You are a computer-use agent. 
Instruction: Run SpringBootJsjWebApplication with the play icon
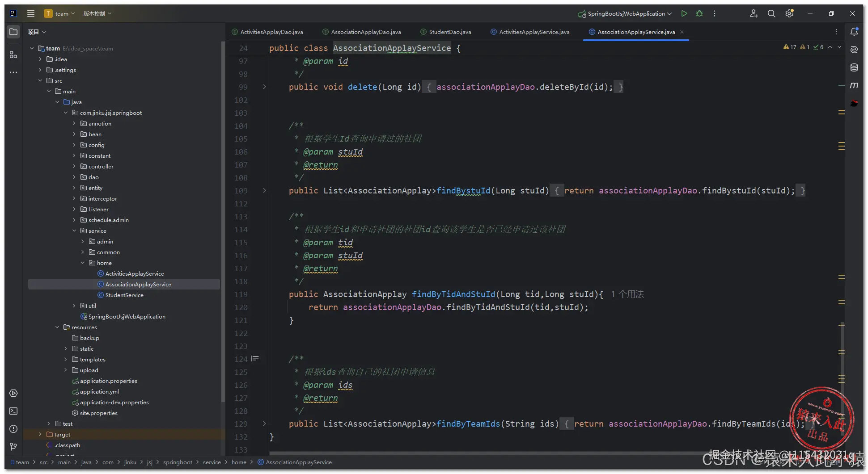684,13
